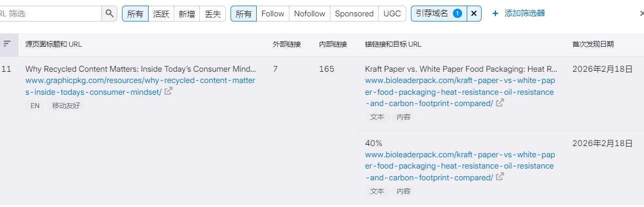Click the URL filter search magnifier icon
Screen dimensions: 644x207
click(x=110, y=14)
